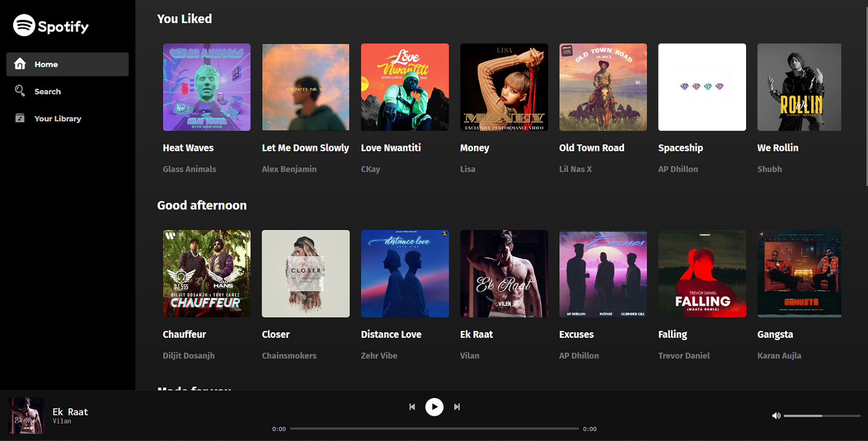Click the We Rollin song title
Viewport: 868px width, 441px height.
pyautogui.click(x=778, y=148)
